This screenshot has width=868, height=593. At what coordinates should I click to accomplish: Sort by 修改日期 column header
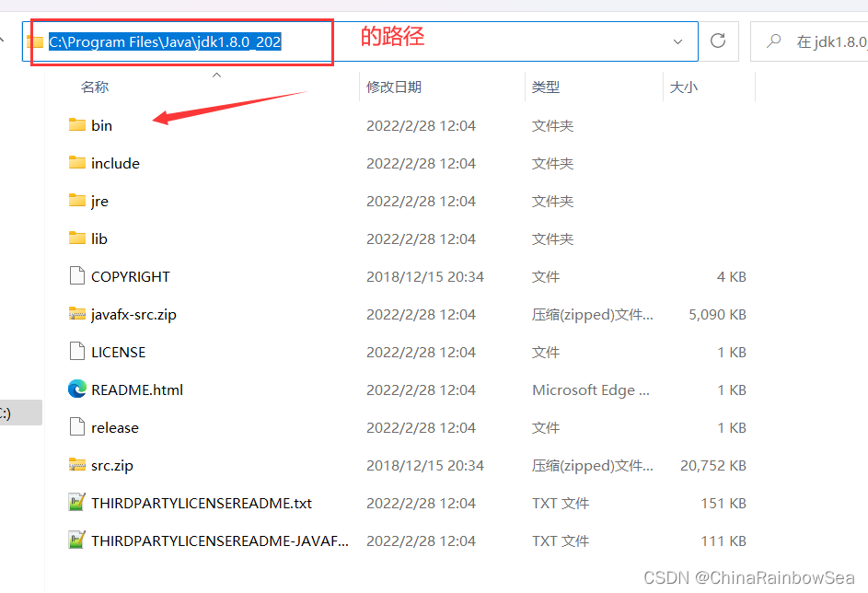click(x=394, y=87)
